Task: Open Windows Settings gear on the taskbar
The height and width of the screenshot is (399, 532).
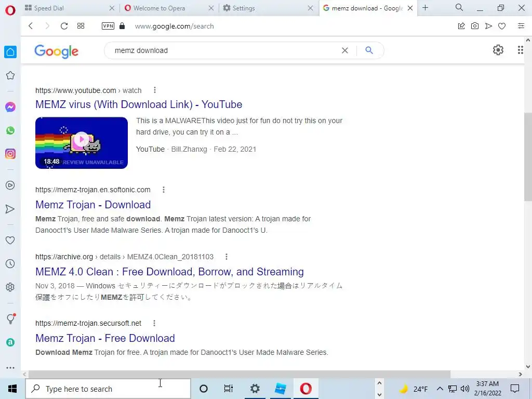Action: tap(255, 389)
